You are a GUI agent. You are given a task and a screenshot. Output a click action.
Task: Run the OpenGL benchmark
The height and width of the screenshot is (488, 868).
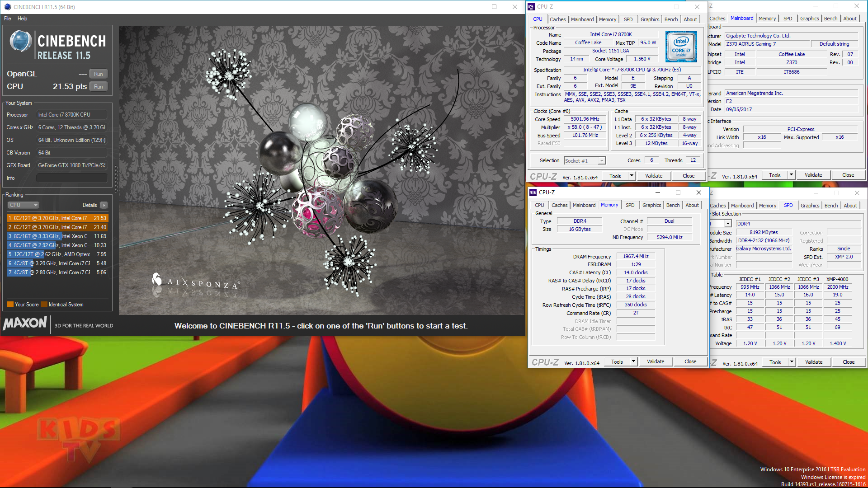(x=99, y=74)
